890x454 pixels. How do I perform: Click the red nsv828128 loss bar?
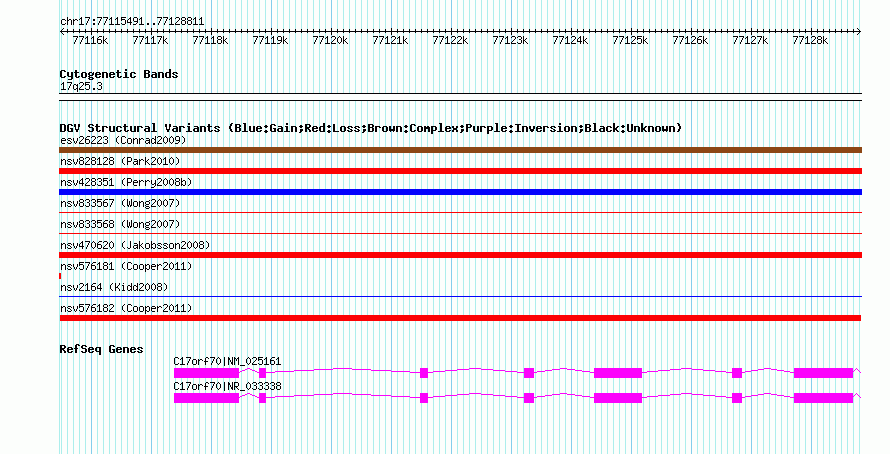[x=460, y=171]
